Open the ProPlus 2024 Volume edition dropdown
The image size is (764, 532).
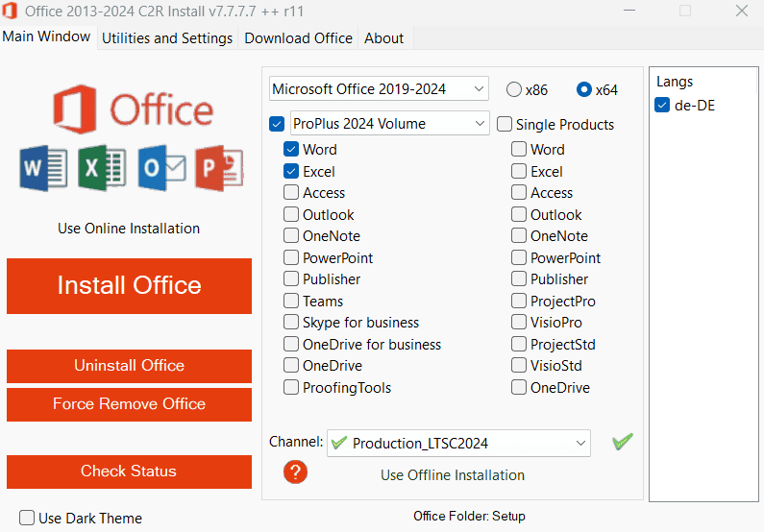click(390, 123)
